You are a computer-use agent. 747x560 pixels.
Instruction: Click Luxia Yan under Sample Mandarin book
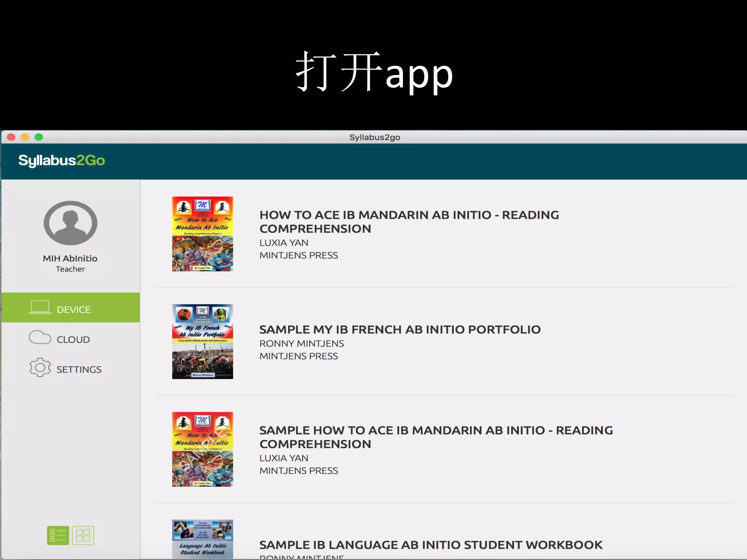click(x=284, y=458)
